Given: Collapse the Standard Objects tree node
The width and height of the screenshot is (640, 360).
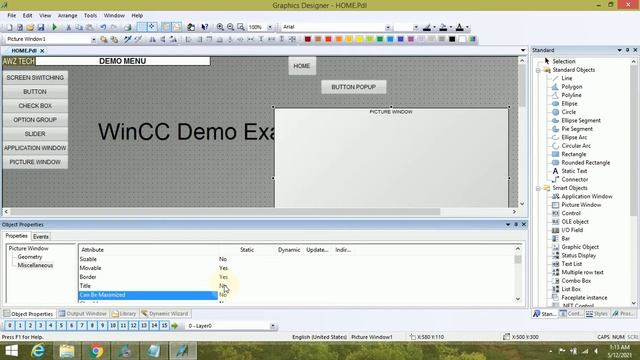Looking at the screenshot, I should (x=538, y=70).
